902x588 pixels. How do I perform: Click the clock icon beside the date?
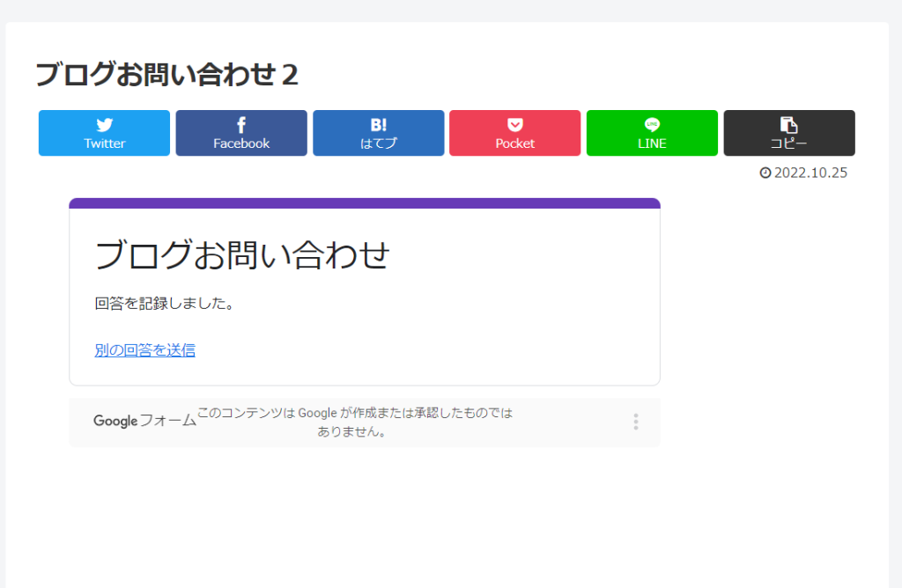click(765, 173)
